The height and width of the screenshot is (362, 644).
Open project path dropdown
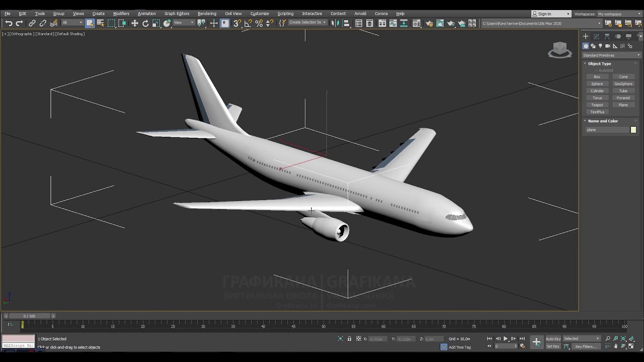point(541,23)
